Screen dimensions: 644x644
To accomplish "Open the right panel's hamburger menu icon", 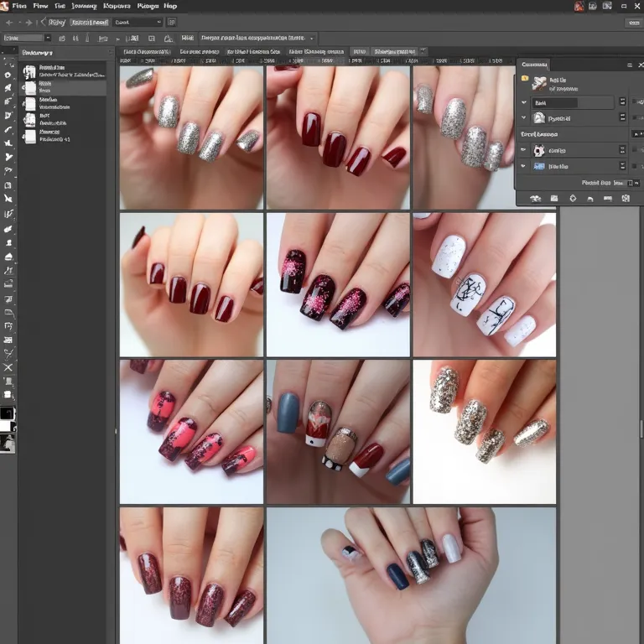I will [x=629, y=65].
